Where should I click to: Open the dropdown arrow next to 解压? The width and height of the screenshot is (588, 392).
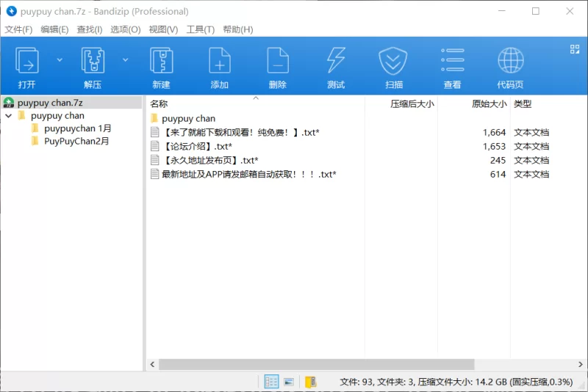click(125, 59)
